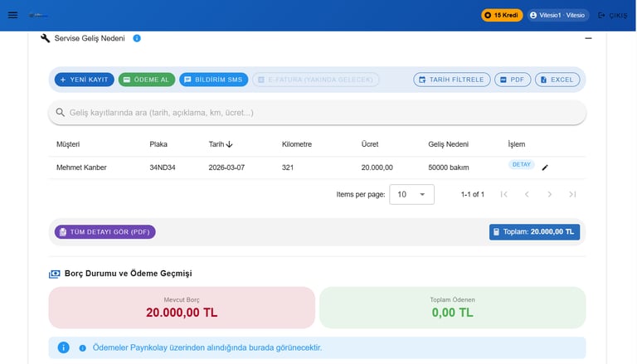The width and height of the screenshot is (637, 364).
Task: Toggle the Tarih column sort arrow
Action: [229, 144]
